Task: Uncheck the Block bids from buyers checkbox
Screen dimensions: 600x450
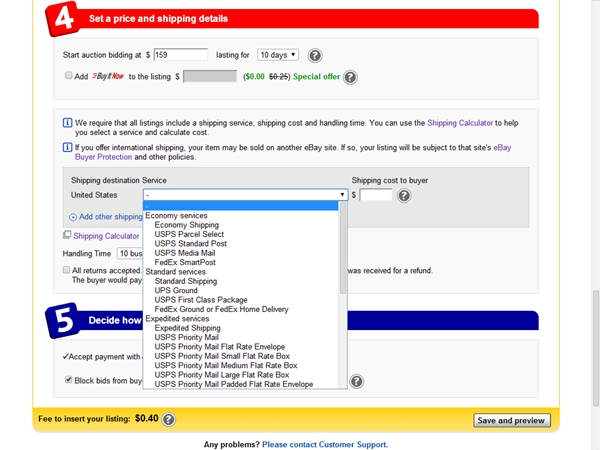Action: (x=68, y=380)
